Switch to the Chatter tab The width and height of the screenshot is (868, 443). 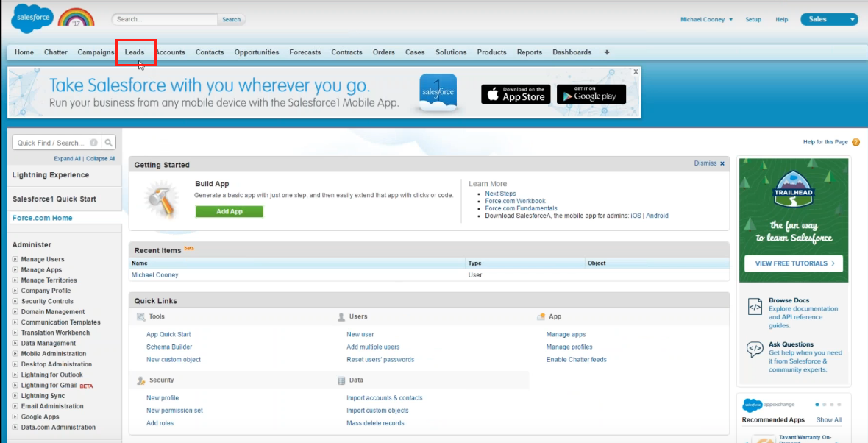[55, 52]
